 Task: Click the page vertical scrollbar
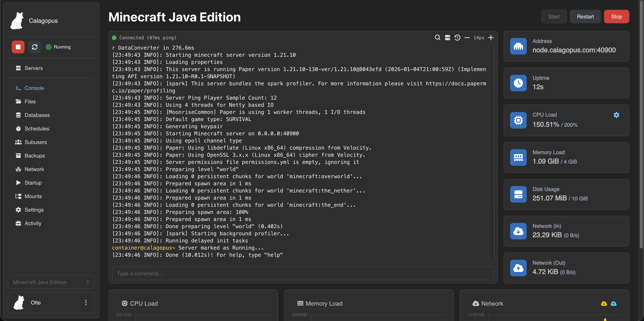(642, 125)
